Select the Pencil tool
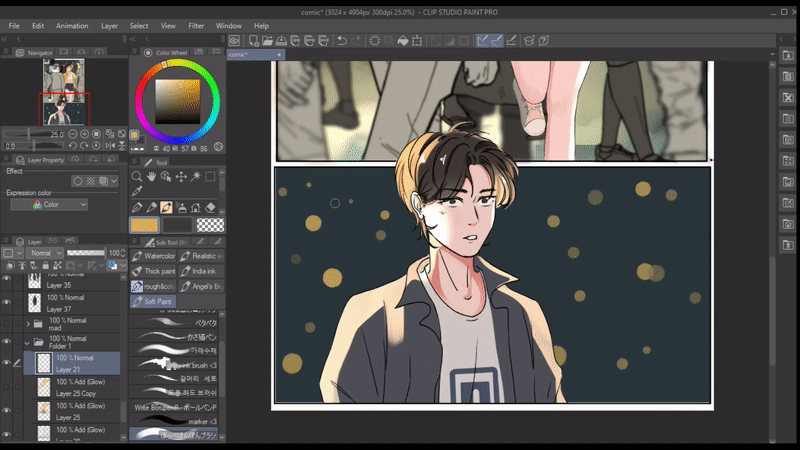This screenshot has height=450, width=800. coord(152,207)
